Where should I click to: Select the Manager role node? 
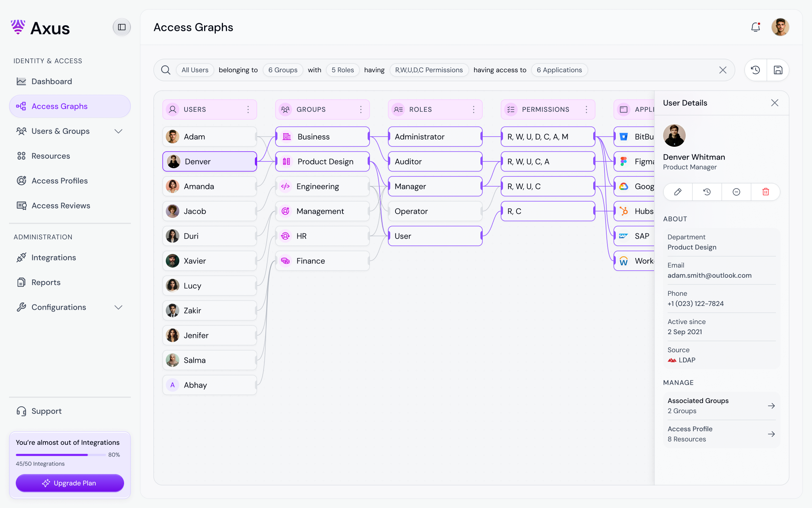(435, 186)
